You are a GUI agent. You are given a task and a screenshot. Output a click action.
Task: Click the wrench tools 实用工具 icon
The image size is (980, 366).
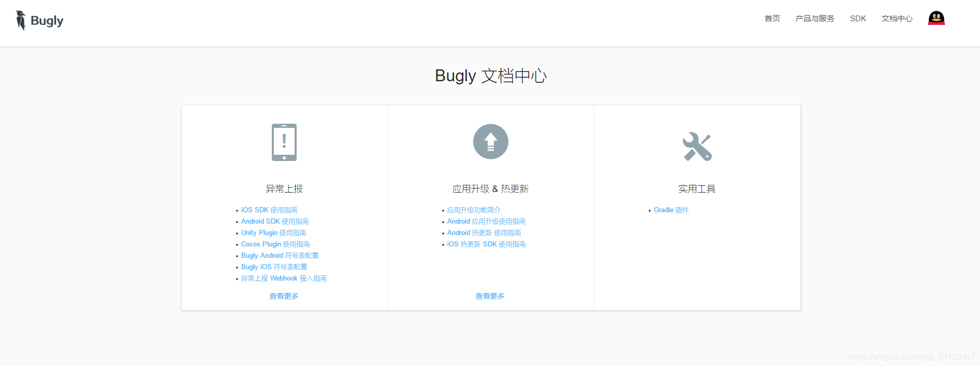697,147
